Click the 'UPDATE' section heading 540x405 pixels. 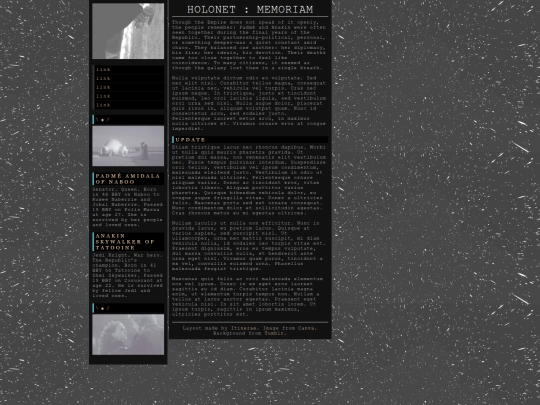[x=250, y=140]
